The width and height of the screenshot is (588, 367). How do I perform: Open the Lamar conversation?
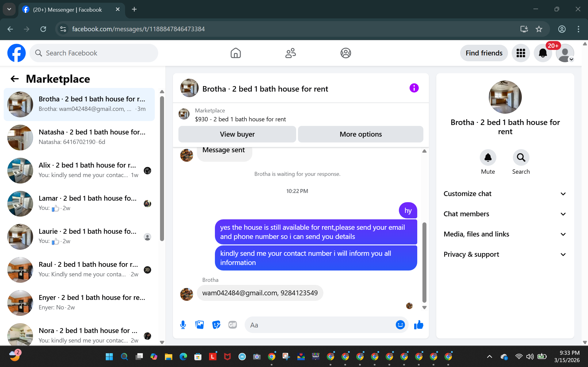[79, 203]
